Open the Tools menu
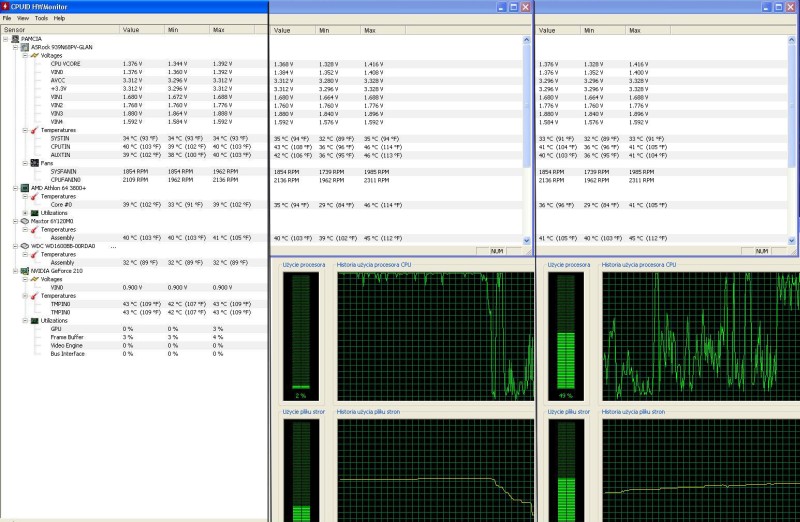This screenshot has width=800, height=522. pyautogui.click(x=41, y=18)
